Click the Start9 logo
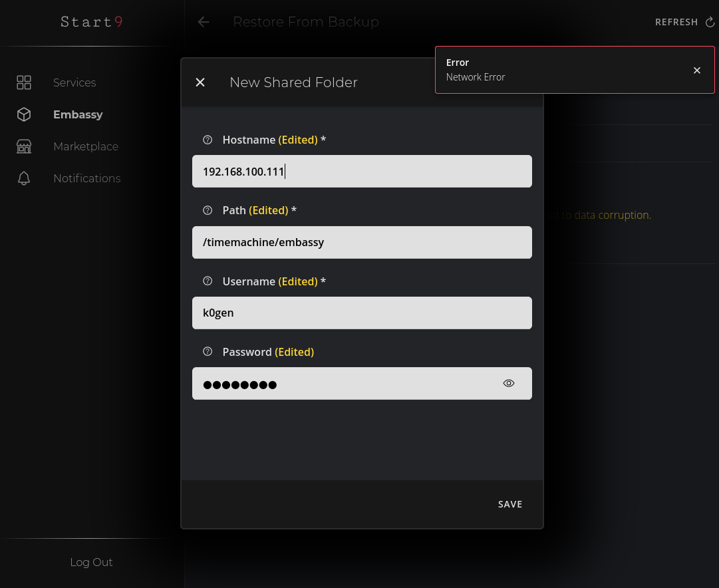The image size is (719, 588). (x=91, y=22)
